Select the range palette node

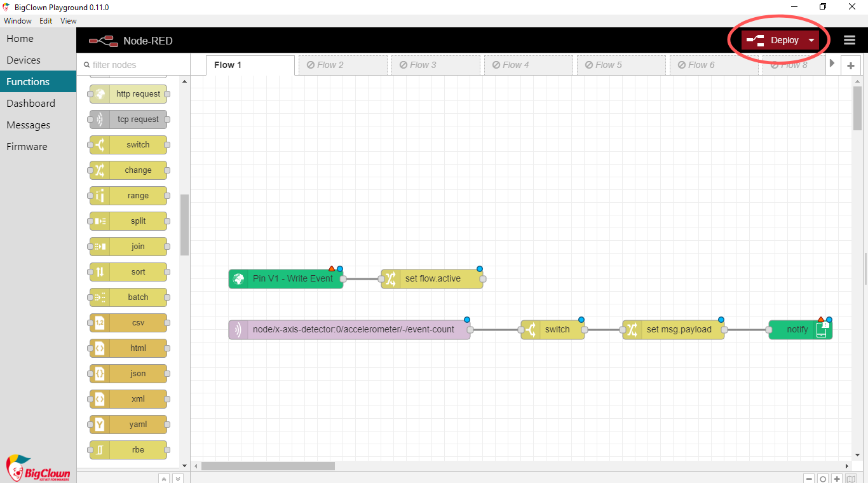128,196
